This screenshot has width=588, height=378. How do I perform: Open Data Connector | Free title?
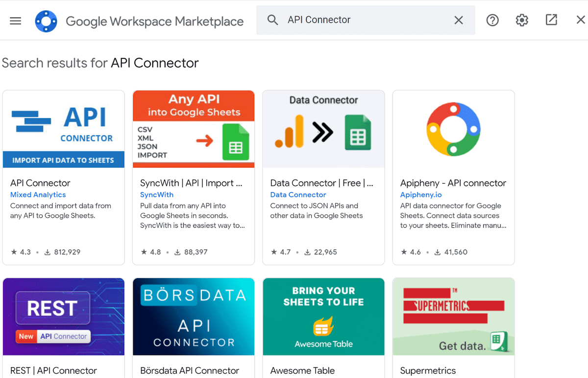pyautogui.click(x=321, y=183)
